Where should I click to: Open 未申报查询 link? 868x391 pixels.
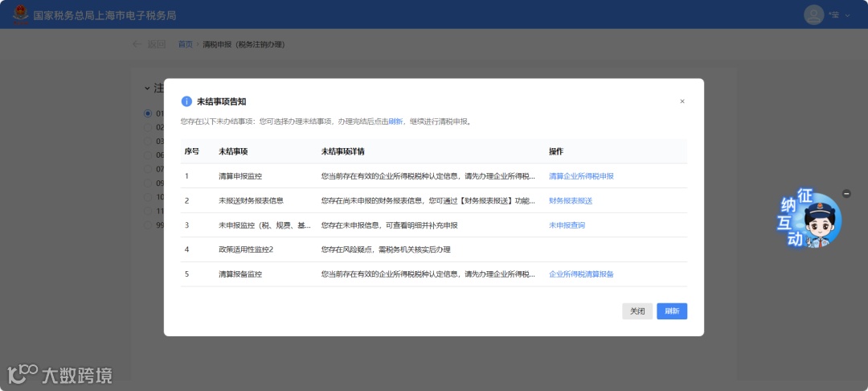(567, 225)
